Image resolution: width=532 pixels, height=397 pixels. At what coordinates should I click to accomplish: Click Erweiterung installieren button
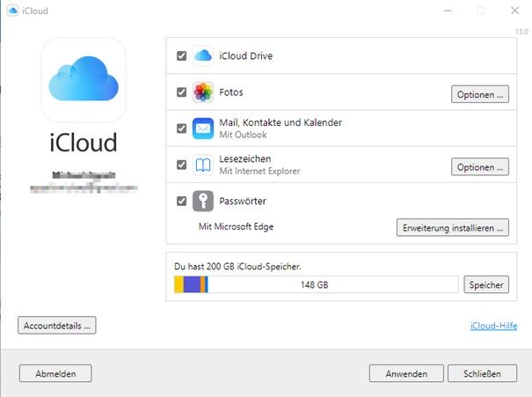[x=453, y=227]
